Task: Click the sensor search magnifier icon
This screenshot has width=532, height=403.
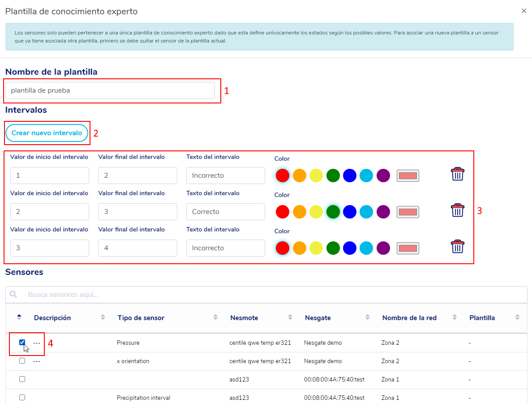Action: coord(13,295)
